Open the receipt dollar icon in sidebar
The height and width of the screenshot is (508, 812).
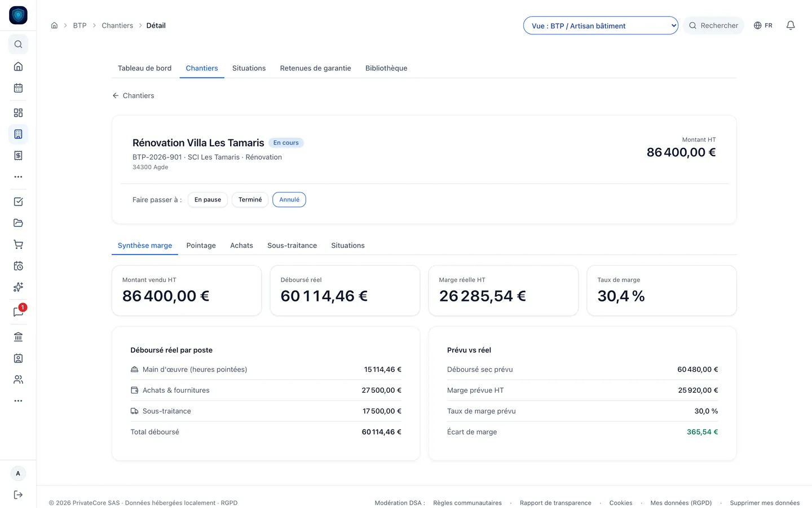click(18, 155)
